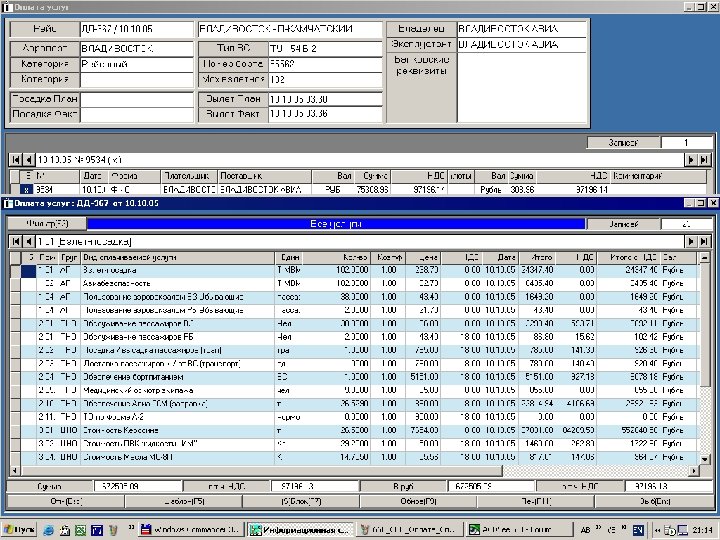Go to previous record in upper invoice navigator

pyautogui.click(x=28, y=159)
